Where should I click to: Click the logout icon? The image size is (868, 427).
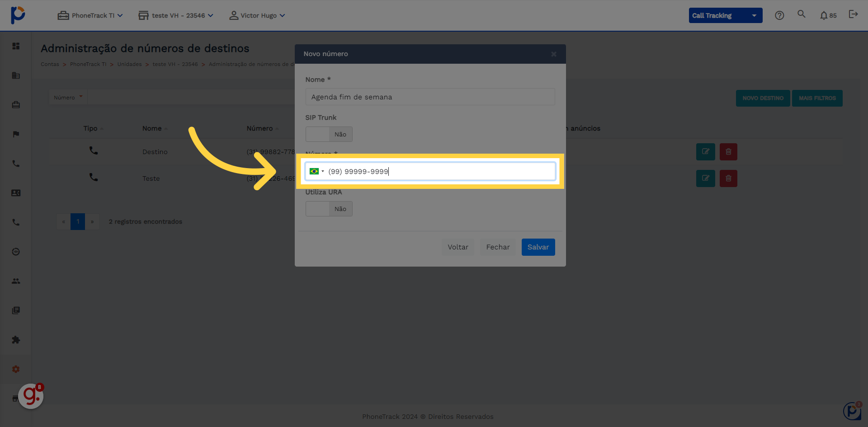tap(853, 14)
